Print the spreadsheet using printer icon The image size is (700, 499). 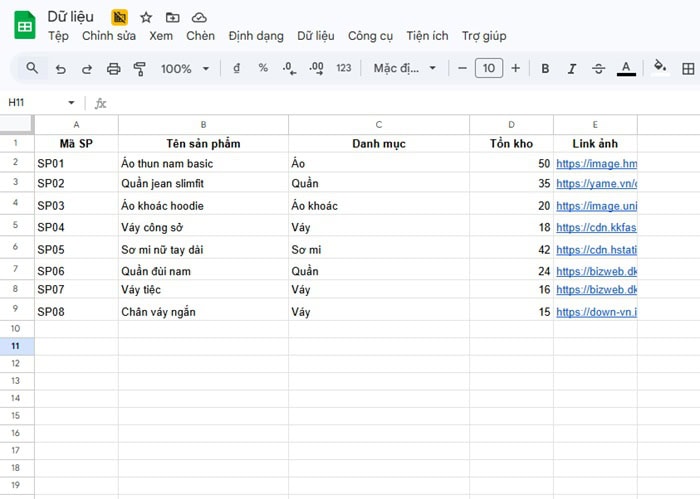coord(113,69)
